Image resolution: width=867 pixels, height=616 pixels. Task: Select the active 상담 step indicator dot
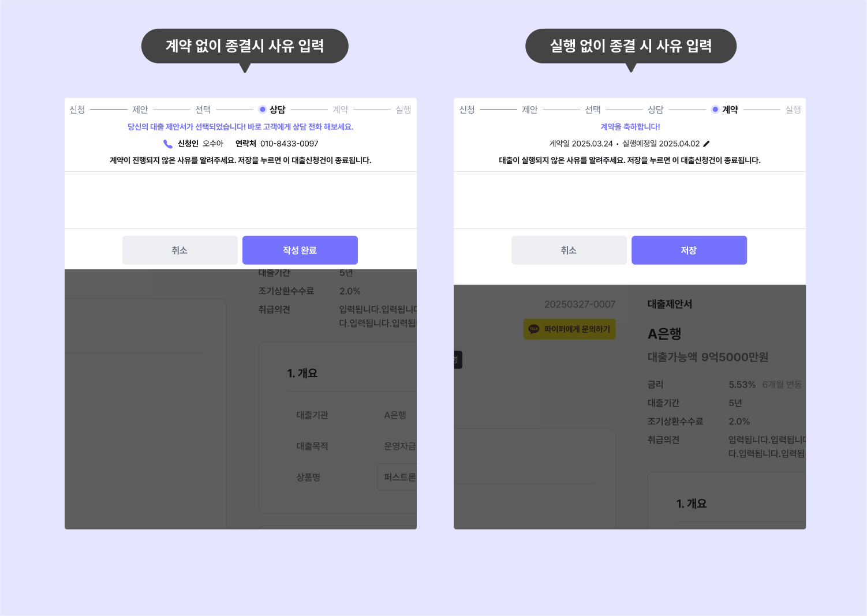(x=262, y=109)
